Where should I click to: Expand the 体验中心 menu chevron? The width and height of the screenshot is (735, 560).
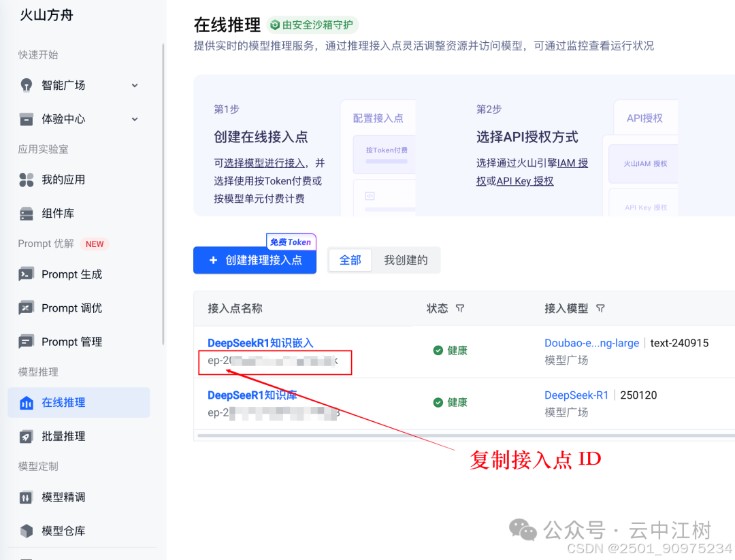click(x=135, y=119)
